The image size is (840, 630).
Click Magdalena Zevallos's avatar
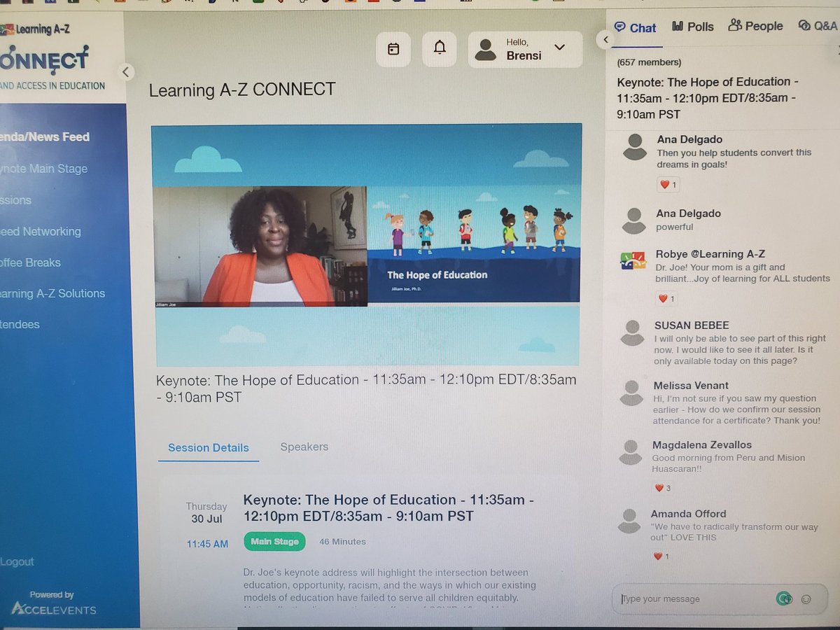pyautogui.click(x=631, y=452)
